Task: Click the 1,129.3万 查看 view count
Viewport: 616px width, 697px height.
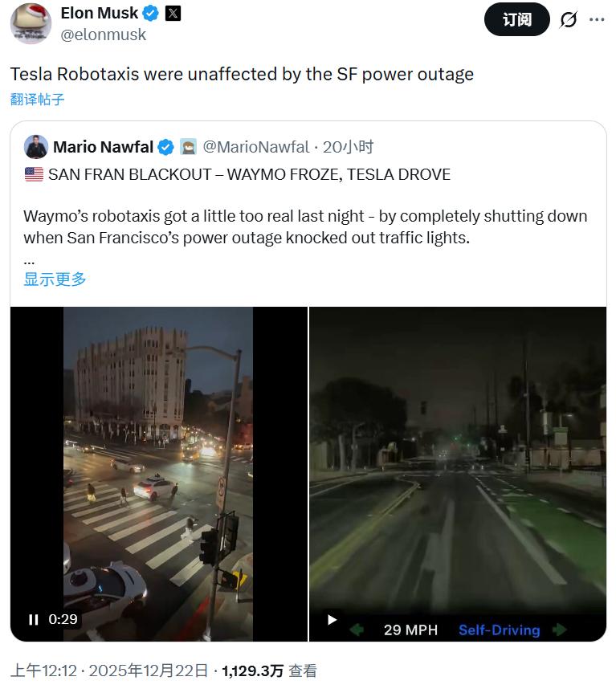Action: [x=269, y=671]
